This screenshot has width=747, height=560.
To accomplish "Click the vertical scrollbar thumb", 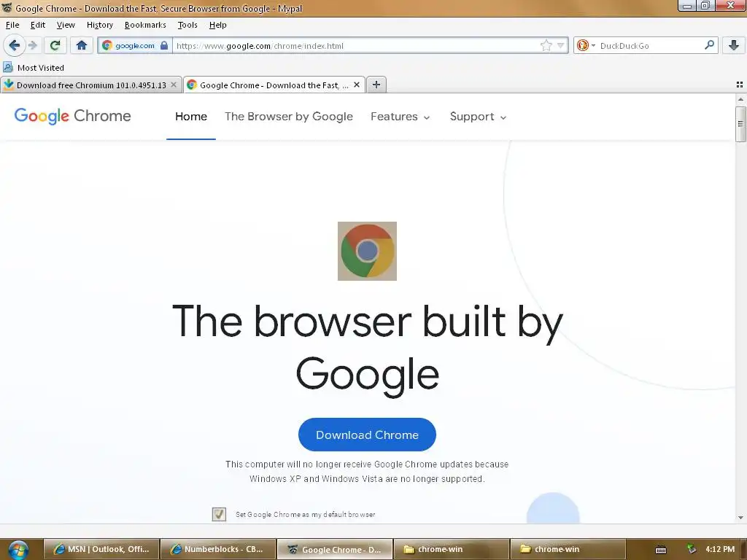I will pyautogui.click(x=740, y=124).
